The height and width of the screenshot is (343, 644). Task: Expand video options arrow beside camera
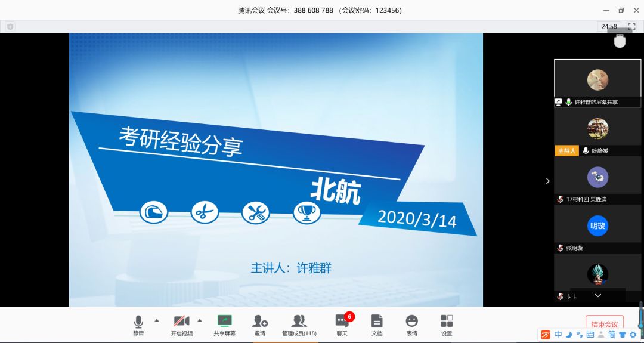[200, 320]
